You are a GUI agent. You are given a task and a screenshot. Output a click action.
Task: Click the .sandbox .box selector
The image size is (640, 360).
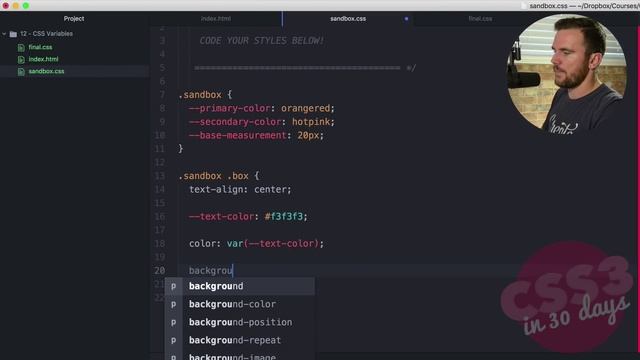213,176
